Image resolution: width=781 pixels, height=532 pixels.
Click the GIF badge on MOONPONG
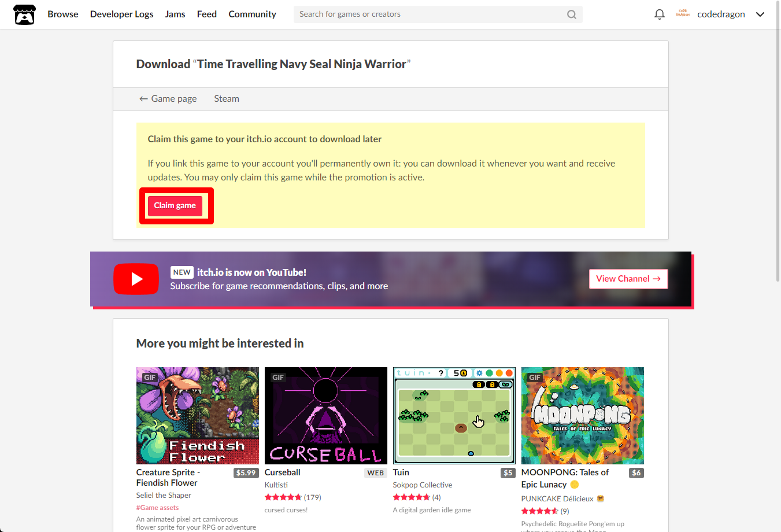pyautogui.click(x=535, y=377)
